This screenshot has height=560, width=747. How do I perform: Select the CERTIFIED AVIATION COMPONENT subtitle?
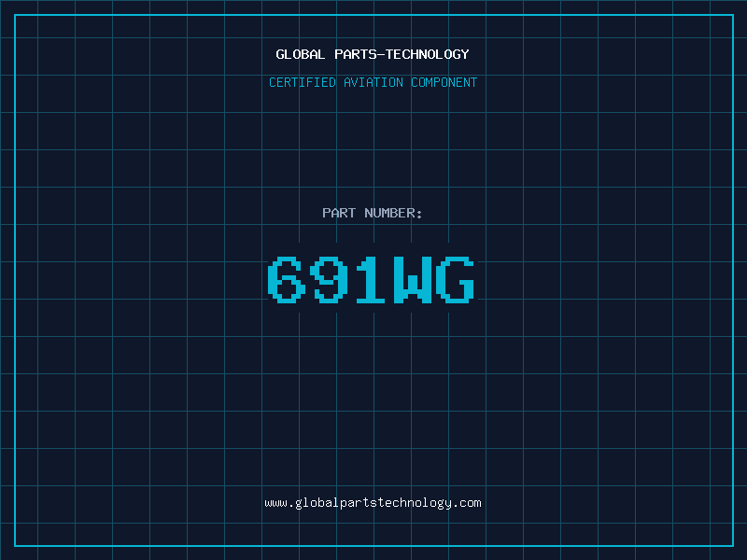pos(373,82)
